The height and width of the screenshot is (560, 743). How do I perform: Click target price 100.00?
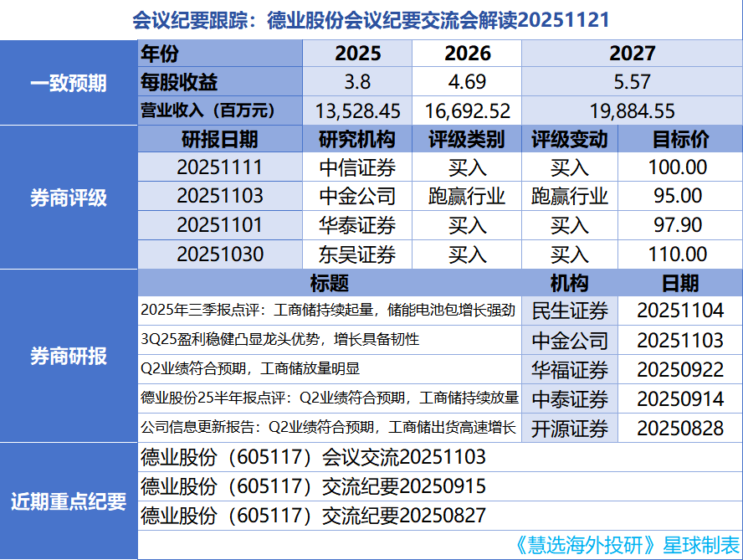click(x=680, y=167)
